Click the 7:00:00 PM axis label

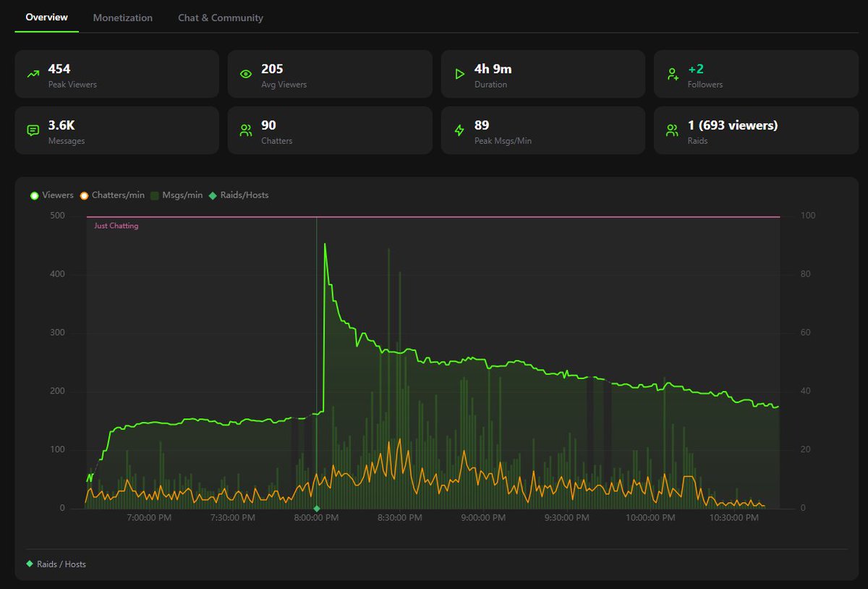point(149,518)
